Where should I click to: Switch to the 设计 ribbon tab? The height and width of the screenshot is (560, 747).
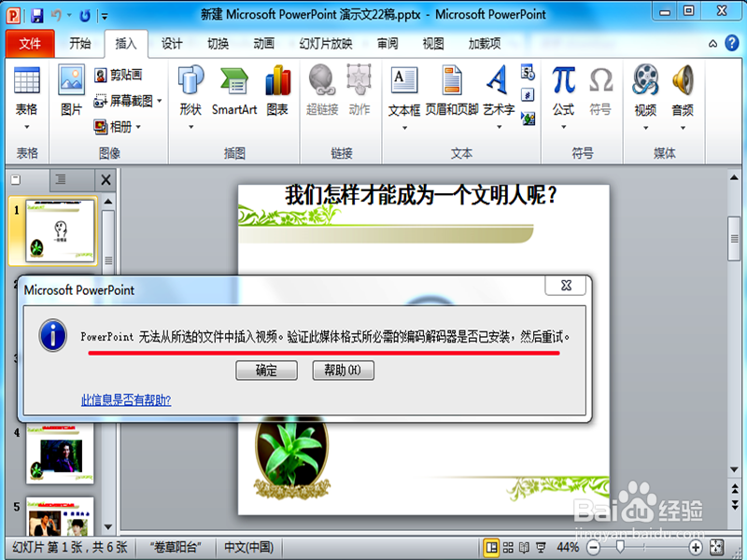click(172, 44)
